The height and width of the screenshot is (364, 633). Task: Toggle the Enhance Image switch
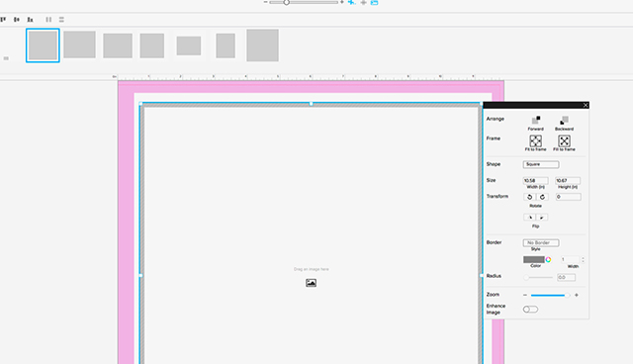click(530, 310)
